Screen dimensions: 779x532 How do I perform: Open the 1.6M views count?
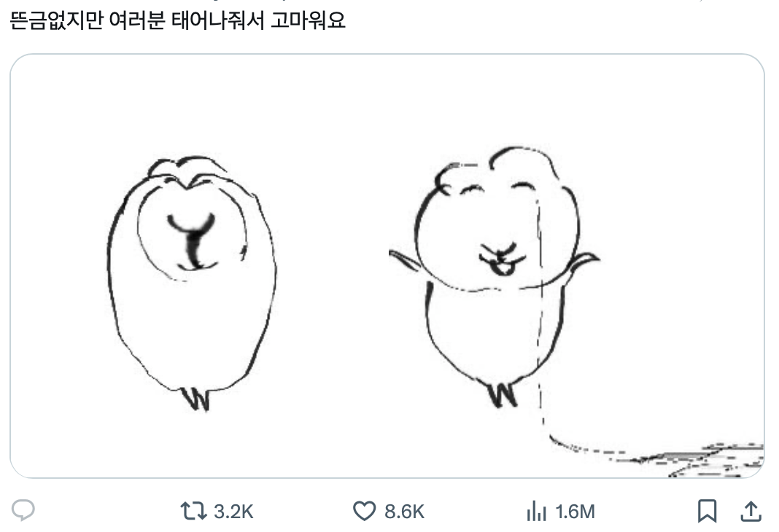[x=575, y=512]
